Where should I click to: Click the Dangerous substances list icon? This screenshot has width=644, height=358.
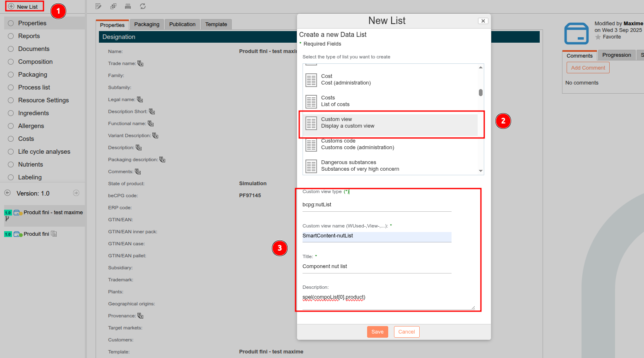pos(311,166)
